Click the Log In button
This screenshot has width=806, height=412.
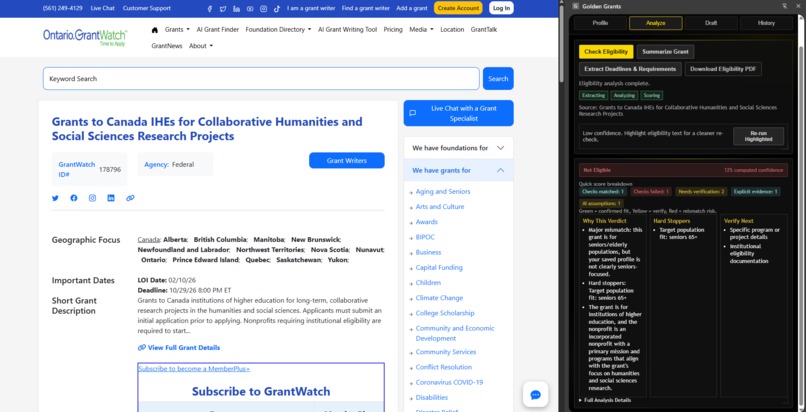[501, 8]
